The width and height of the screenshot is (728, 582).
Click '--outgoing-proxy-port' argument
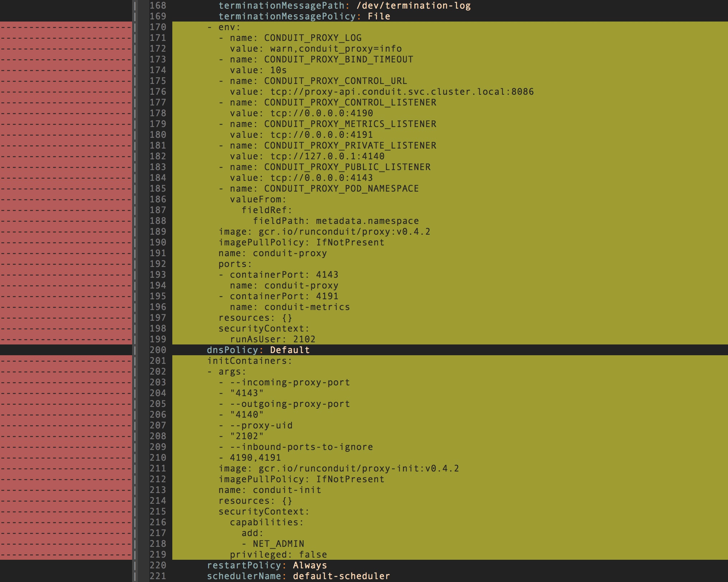(x=290, y=404)
